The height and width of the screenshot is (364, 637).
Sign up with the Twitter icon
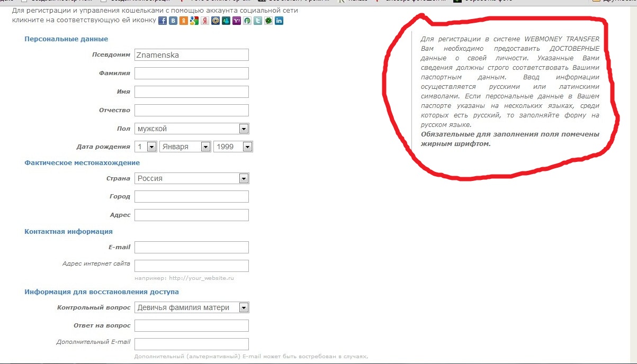258,21
